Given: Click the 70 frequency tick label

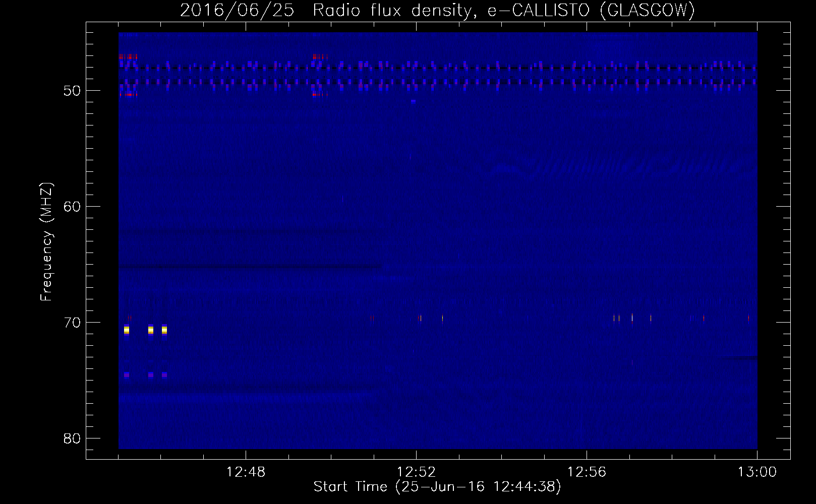Looking at the screenshot, I should pyautogui.click(x=72, y=323).
